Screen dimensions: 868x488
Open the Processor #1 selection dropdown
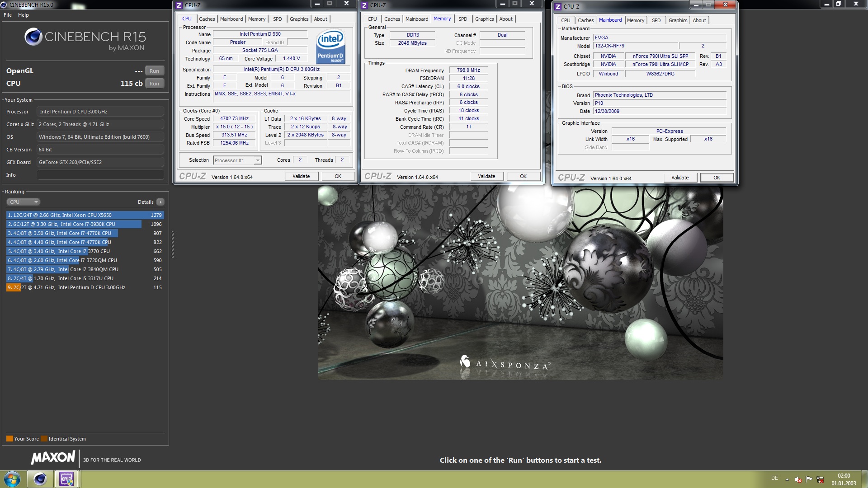pos(237,160)
